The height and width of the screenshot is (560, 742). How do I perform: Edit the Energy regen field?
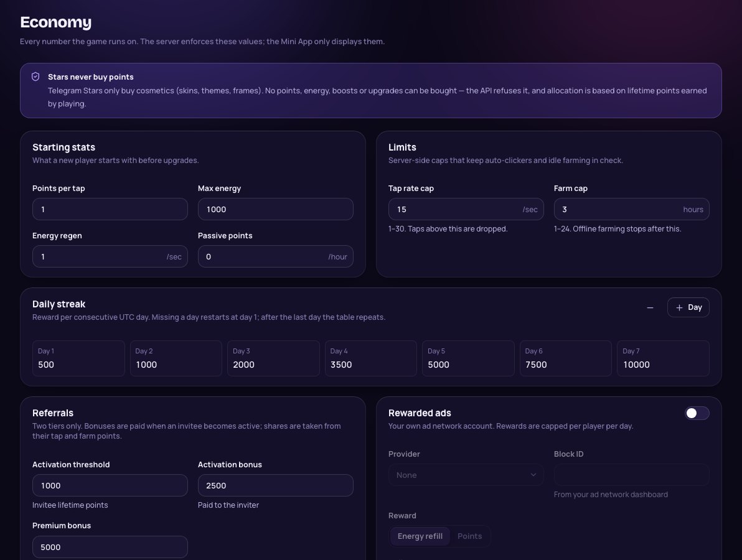[110, 256]
